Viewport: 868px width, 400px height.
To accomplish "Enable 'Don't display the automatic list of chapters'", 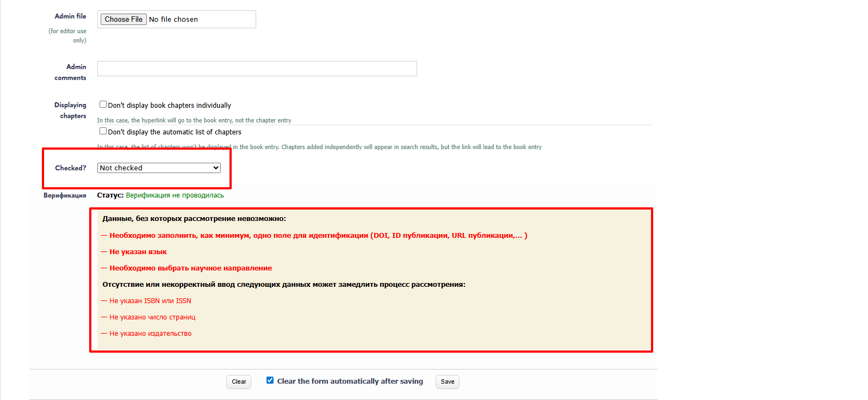I will (x=103, y=131).
